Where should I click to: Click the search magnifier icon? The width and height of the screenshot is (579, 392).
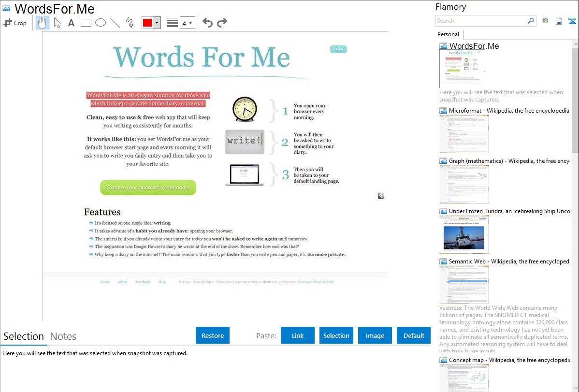pos(531,21)
